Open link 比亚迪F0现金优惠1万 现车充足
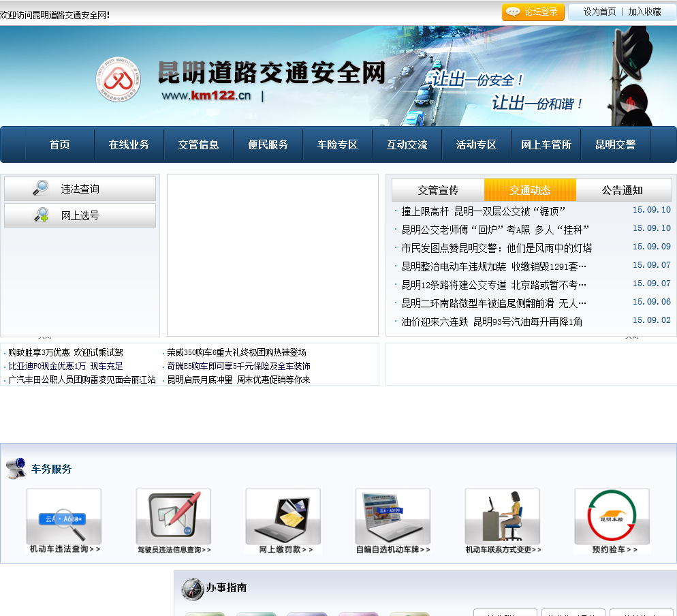The height and width of the screenshot is (616, 677). point(65,367)
